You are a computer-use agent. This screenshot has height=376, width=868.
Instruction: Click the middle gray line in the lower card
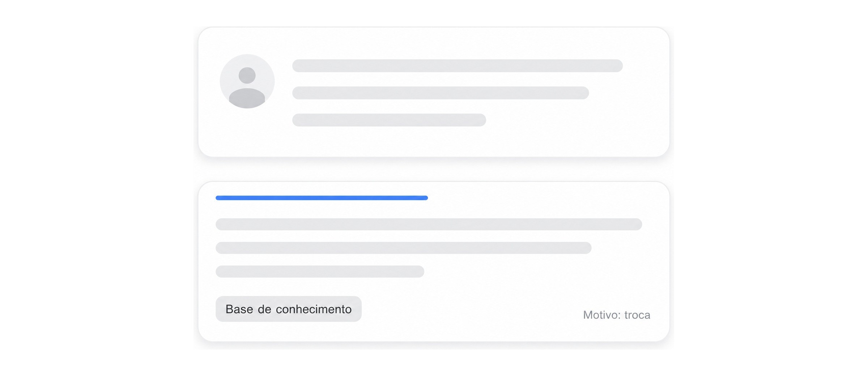pyautogui.click(x=404, y=248)
